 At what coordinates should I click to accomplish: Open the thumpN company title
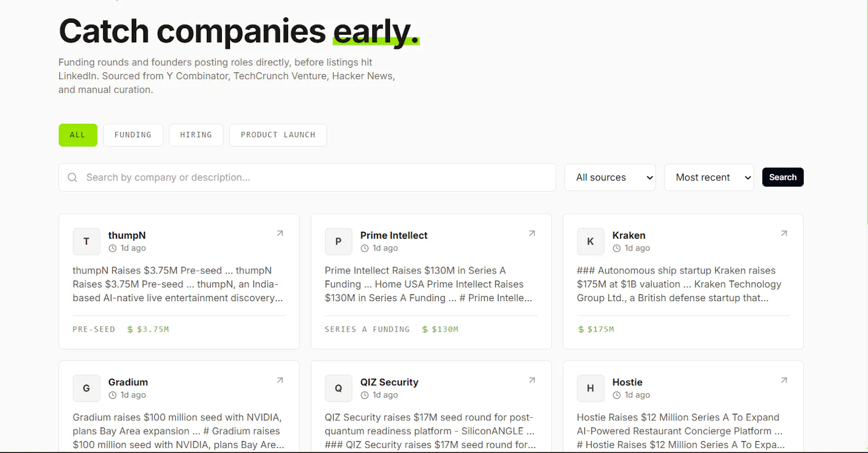pyautogui.click(x=127, y=235)
